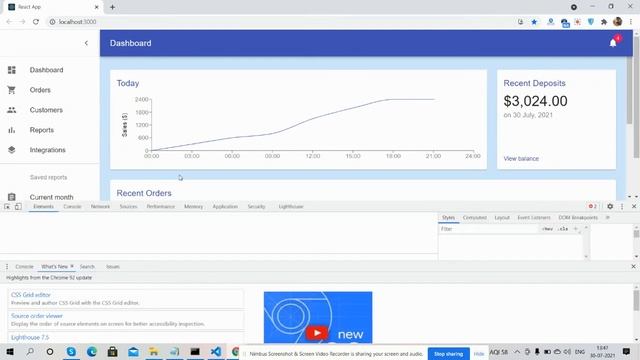Click the View balance link

pyautogui.click(x=521, y=158)
